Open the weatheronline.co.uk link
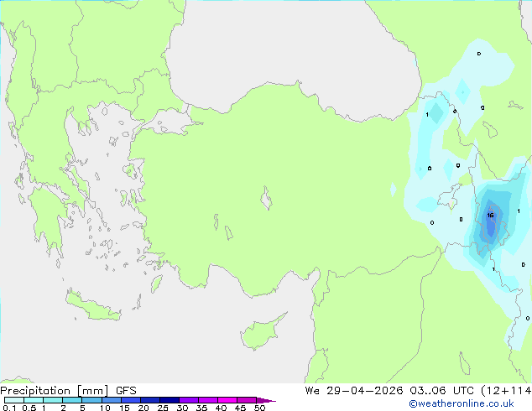This screenshot has height=411, width=532. 462,403
